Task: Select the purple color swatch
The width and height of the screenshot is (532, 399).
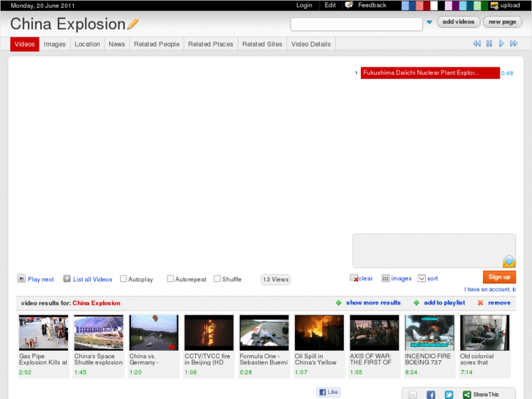Action: pos(456,5)
